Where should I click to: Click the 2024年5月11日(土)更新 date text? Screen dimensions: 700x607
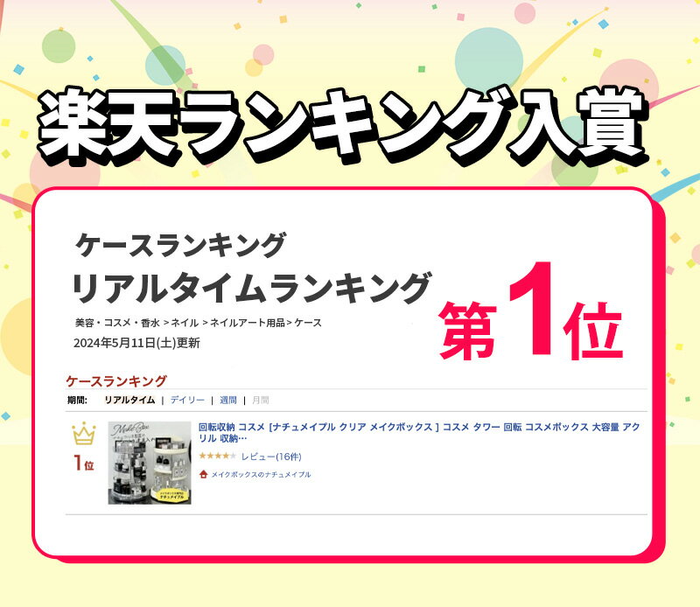pos(136,343)
